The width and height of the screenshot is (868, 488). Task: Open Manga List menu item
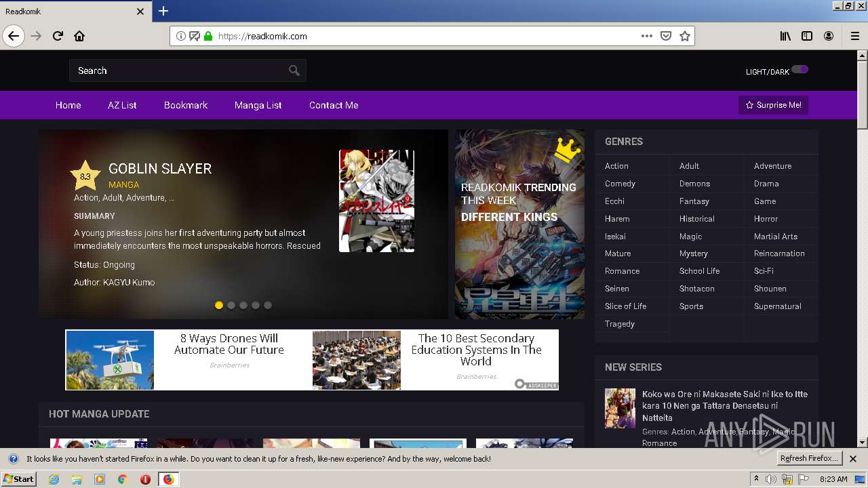point(258,105)
